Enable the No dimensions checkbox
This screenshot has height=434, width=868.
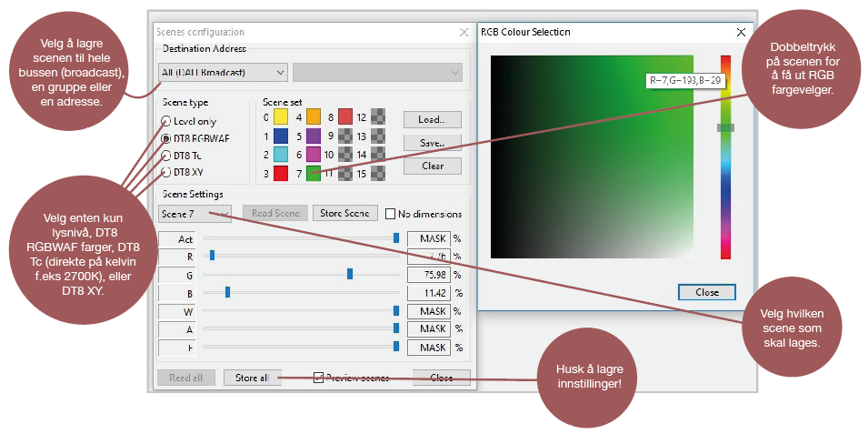point(391,214)
